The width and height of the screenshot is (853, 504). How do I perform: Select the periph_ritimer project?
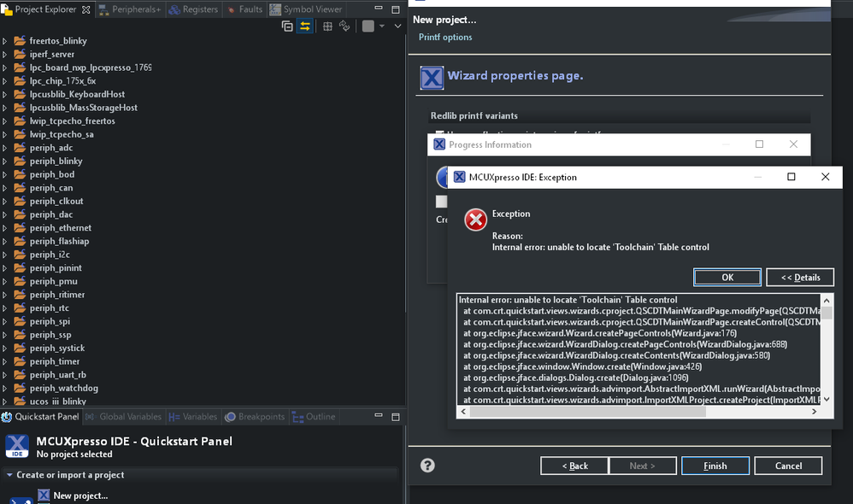coord(57,295)
